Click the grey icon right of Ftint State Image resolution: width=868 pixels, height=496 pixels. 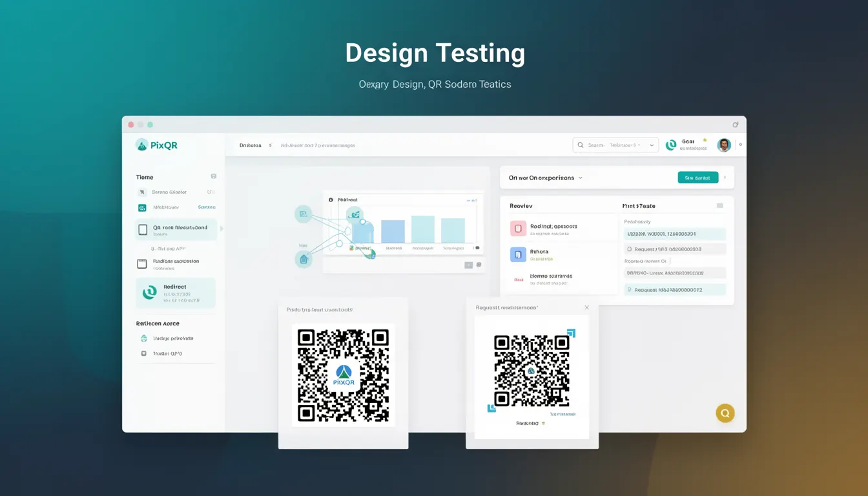pyautogui.click(x=719, y=206)
